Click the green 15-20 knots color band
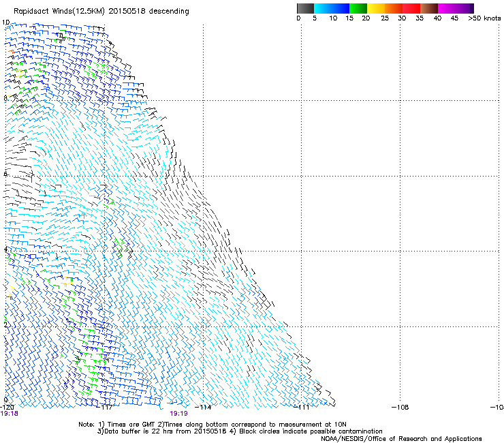The width and height of the screenshot is (504, 443). click(x=358, y=8)
